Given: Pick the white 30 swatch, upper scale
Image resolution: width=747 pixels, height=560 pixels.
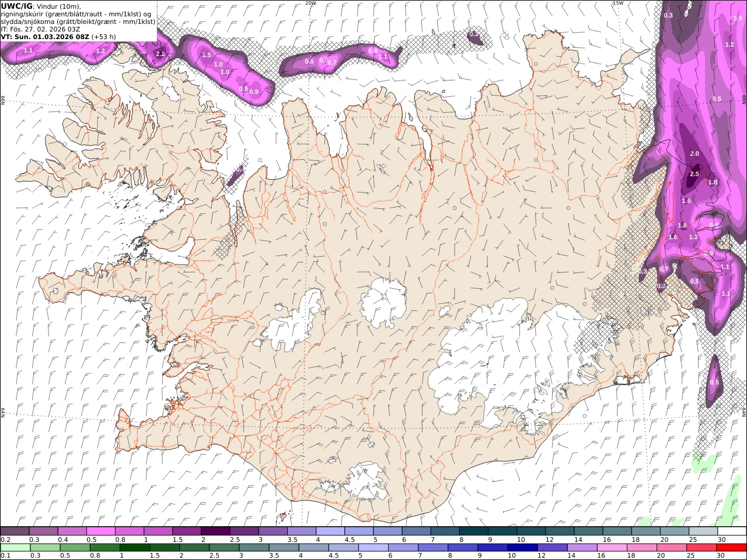Looking at the screenshot, I should [x=731, y=531].
